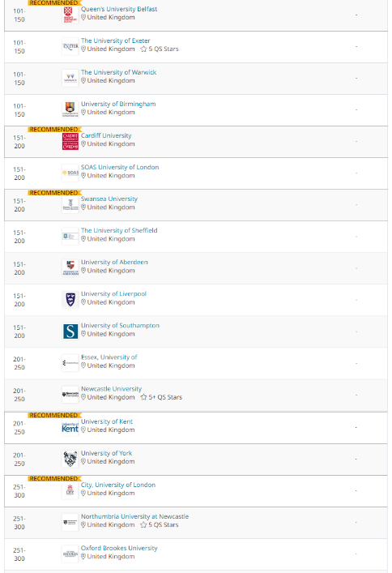Open The University of Sheffield link
Screen dimensions: 392x573
pos(119,231)
